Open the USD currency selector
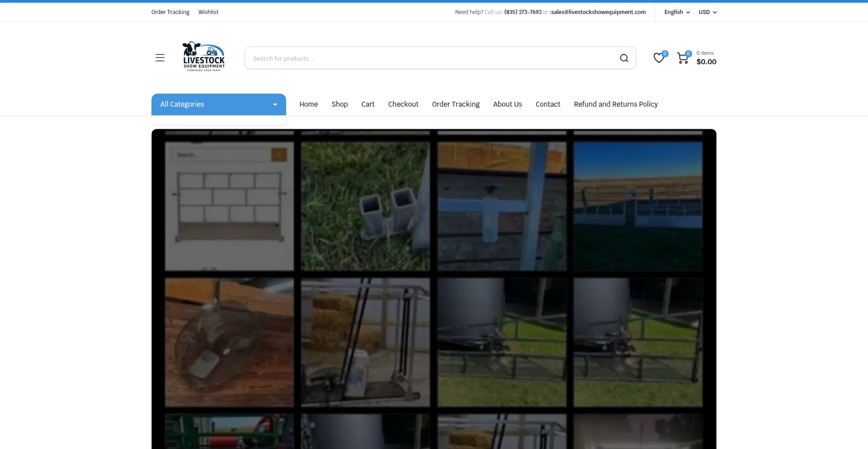 point(708,12)
